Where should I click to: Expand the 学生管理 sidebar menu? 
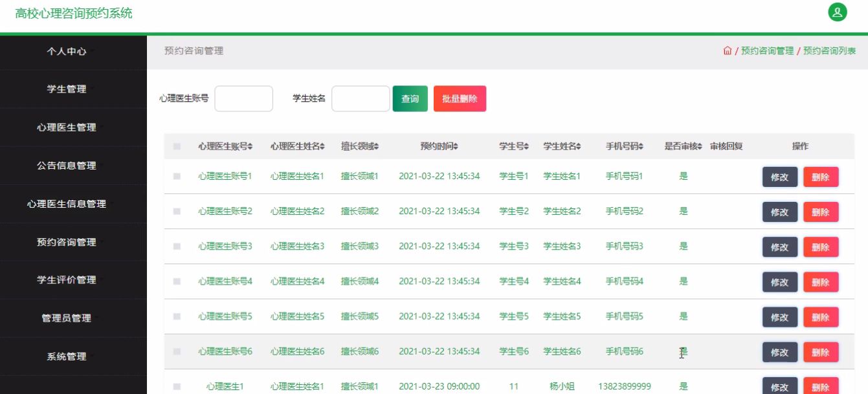[x=73, y=89]
